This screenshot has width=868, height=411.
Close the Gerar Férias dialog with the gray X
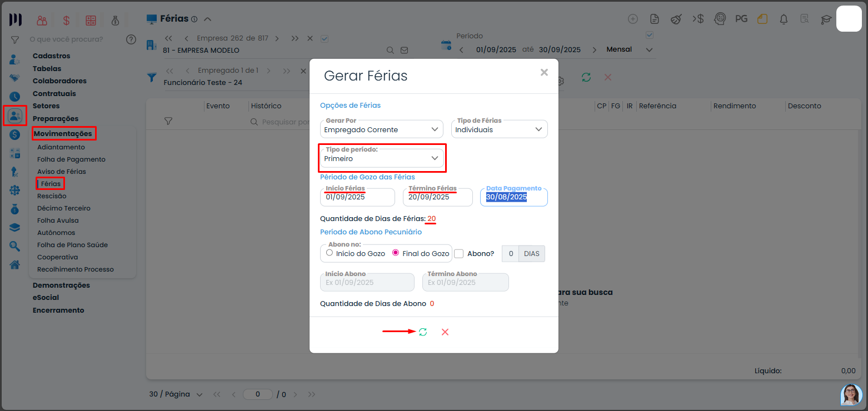click(x=544, y=72)
